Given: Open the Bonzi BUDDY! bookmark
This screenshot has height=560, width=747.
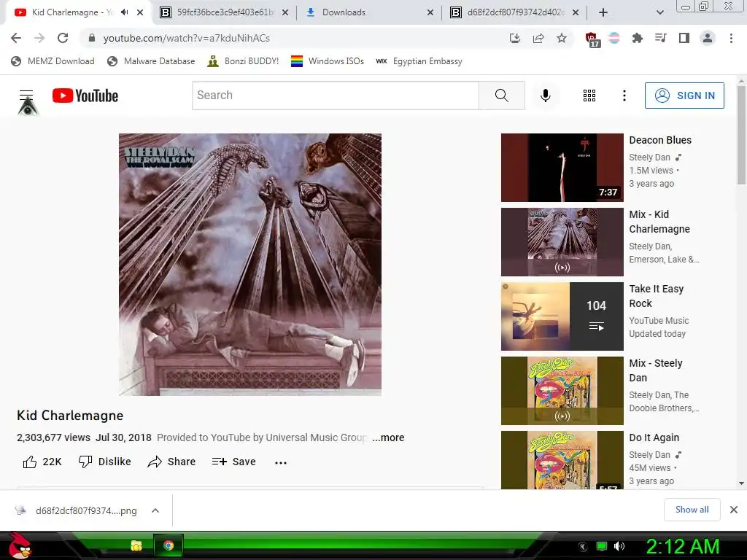Looking at the screenshot, I should tap(243, 61).
